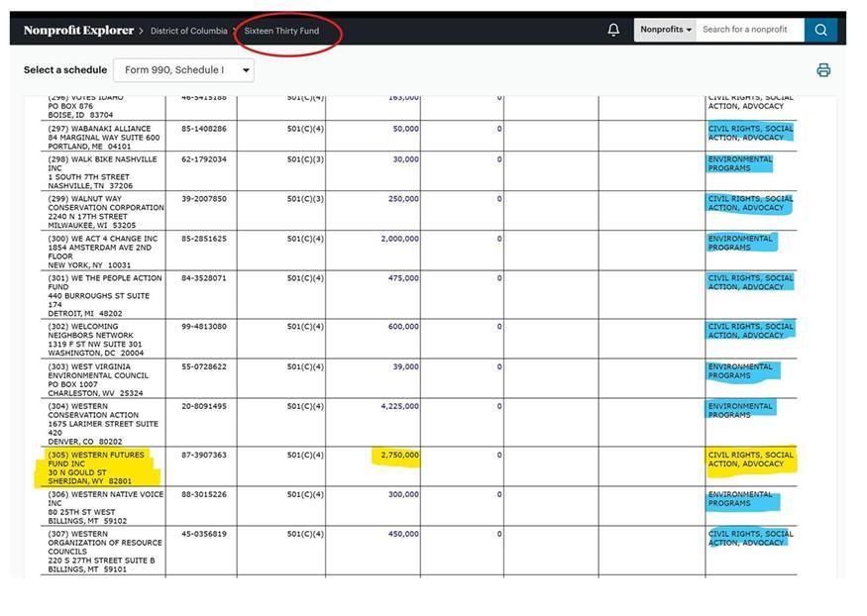Go to Nonprofit Explorer home link

click(78, 31)
